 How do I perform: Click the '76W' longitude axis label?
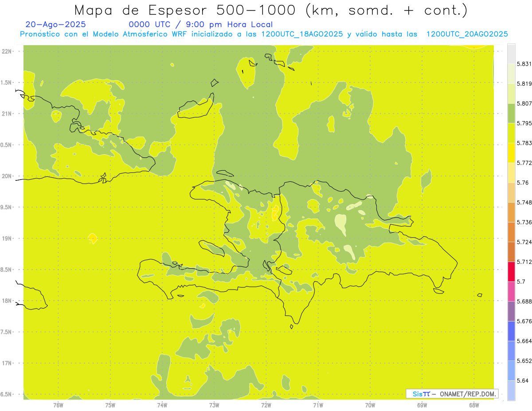click(58, 405)
